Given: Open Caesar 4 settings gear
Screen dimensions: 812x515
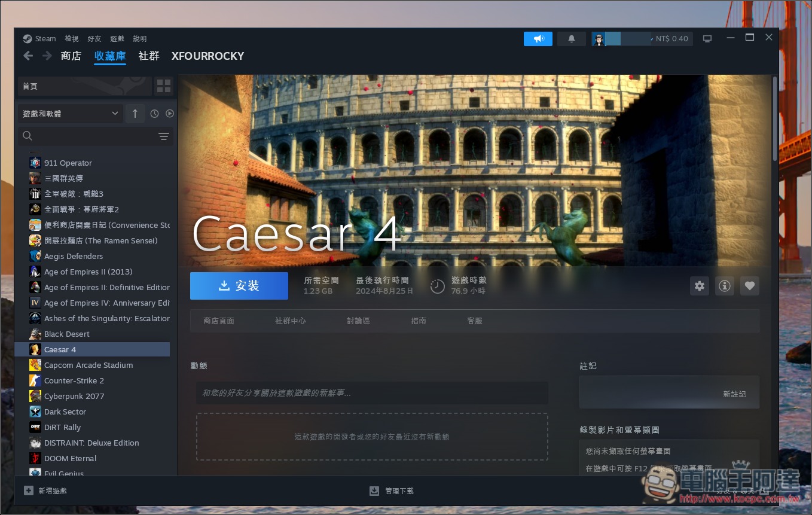Looking at the screenshot, I should tap(700, 286).
